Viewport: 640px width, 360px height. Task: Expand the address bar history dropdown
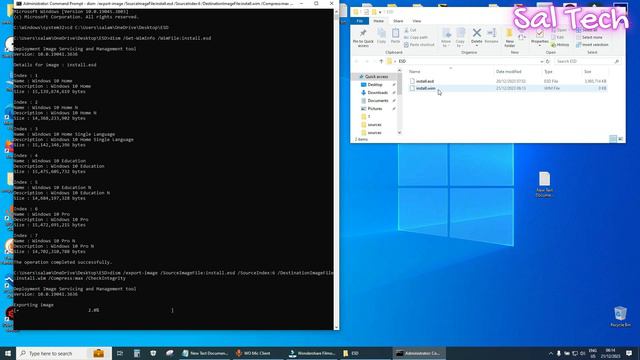[542, 61]
